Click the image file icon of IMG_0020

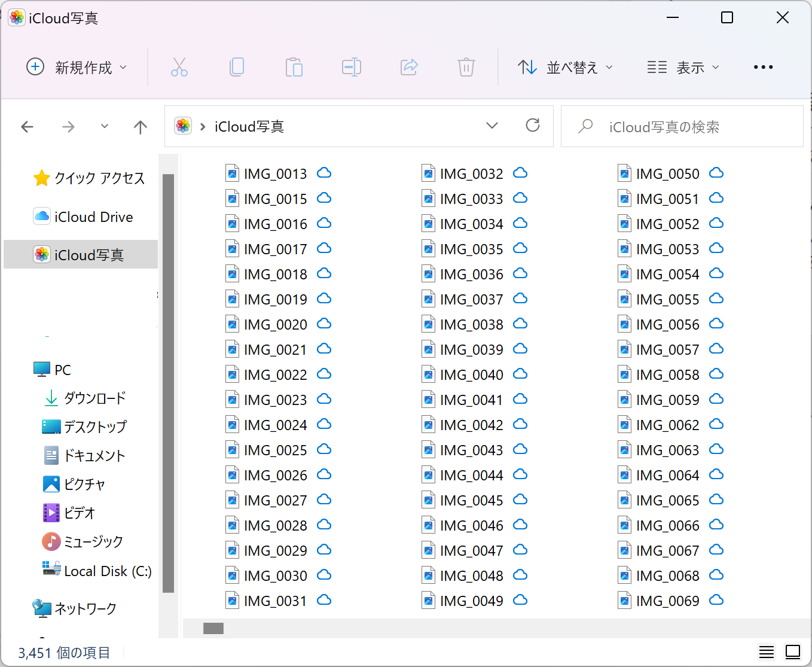click(232, 324)
